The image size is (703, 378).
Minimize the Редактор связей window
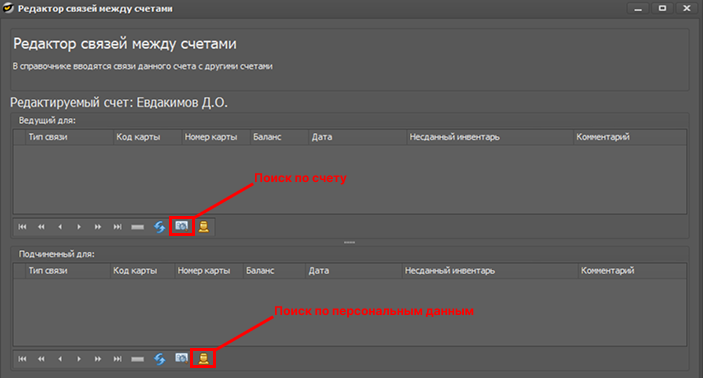(x=638, y=9)
